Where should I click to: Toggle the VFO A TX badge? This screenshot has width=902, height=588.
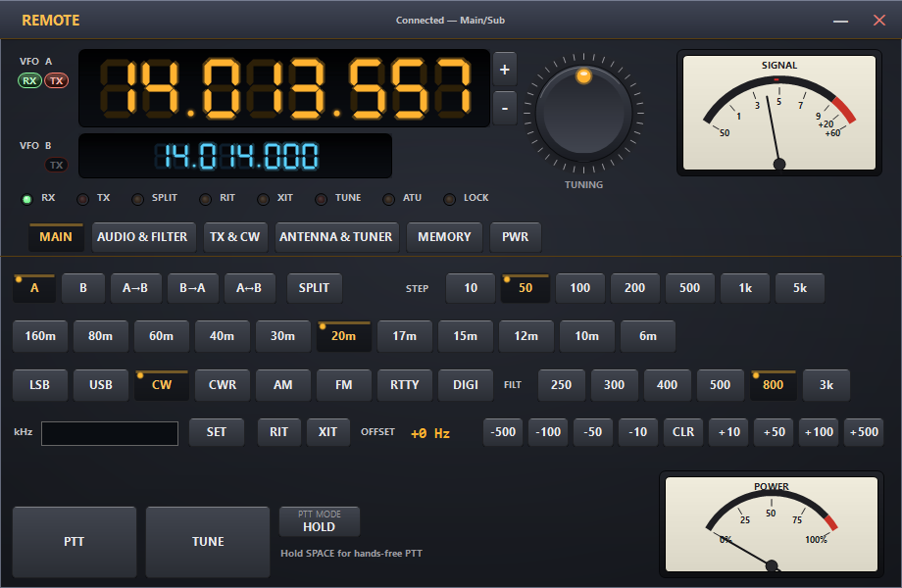[x=57, y=80]
